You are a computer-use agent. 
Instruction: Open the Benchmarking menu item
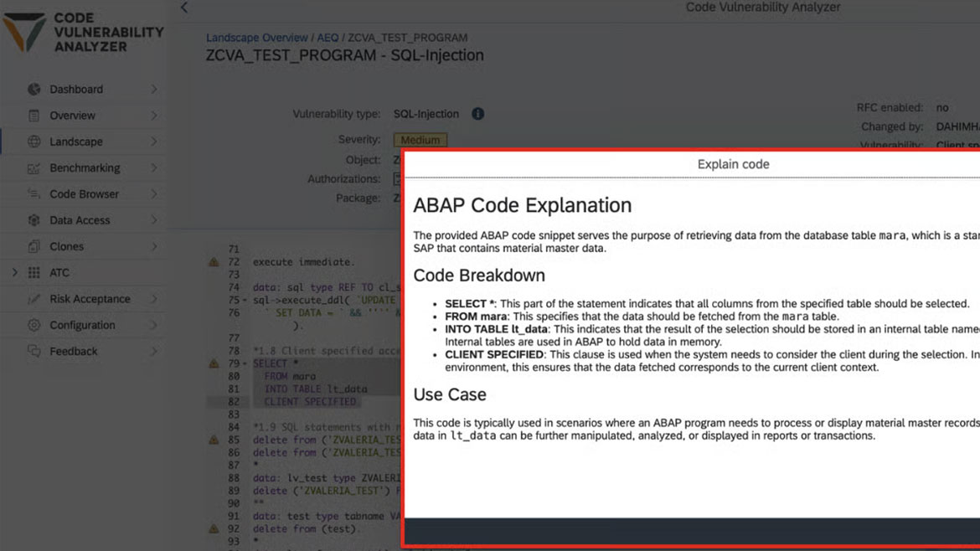85,167
